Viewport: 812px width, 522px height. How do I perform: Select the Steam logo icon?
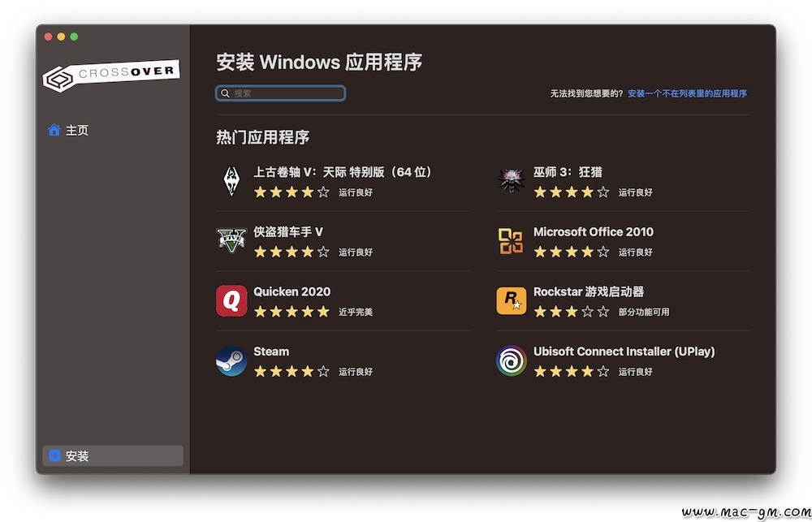(x=231, y=360)
